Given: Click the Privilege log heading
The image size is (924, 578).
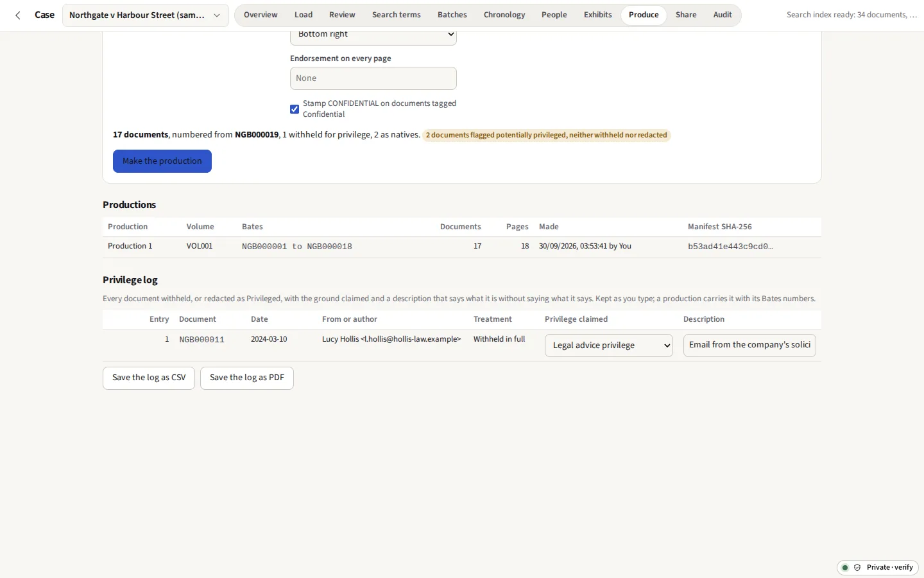Looking at the screenshot, I should point(130,280).
